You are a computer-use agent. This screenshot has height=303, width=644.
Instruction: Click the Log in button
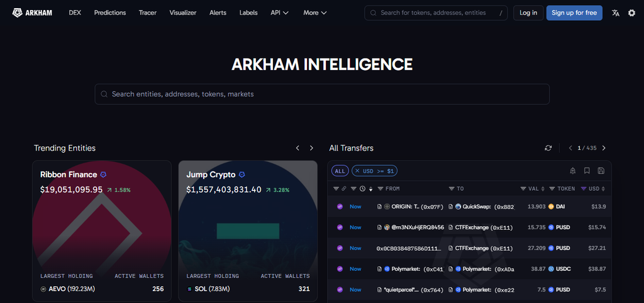[528, 13]
